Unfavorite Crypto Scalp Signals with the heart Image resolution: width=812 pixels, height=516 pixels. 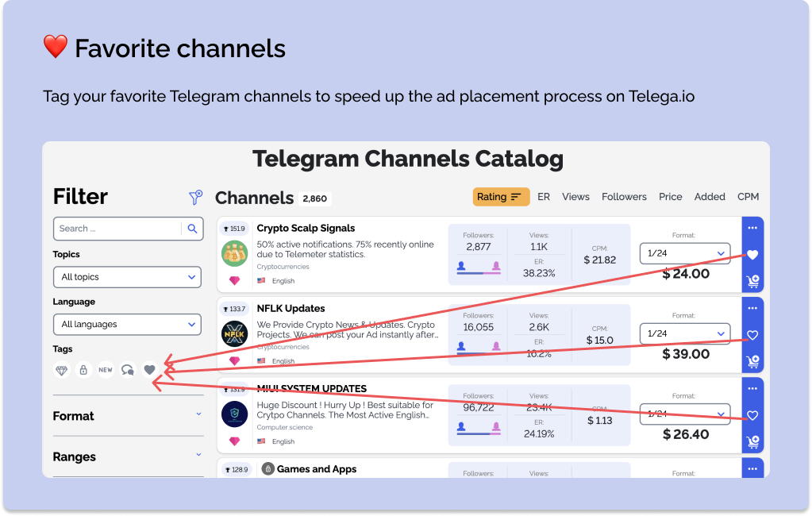752,254
